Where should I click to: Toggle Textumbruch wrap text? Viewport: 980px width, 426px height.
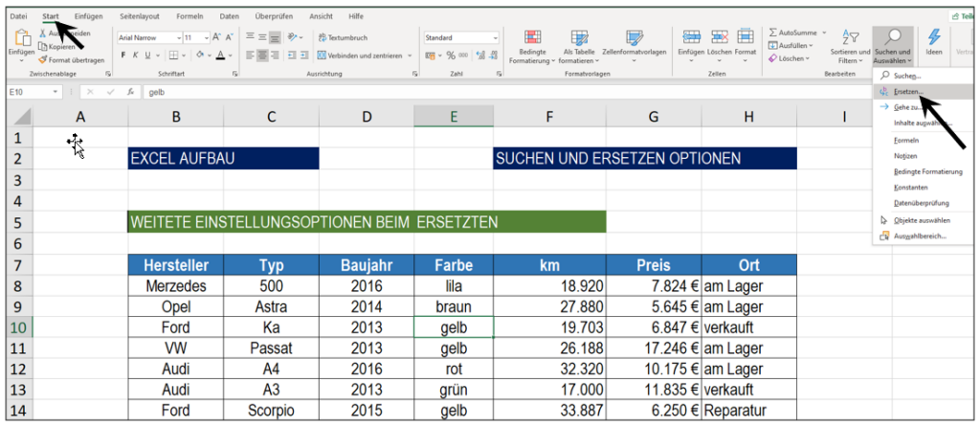point(343,37)
